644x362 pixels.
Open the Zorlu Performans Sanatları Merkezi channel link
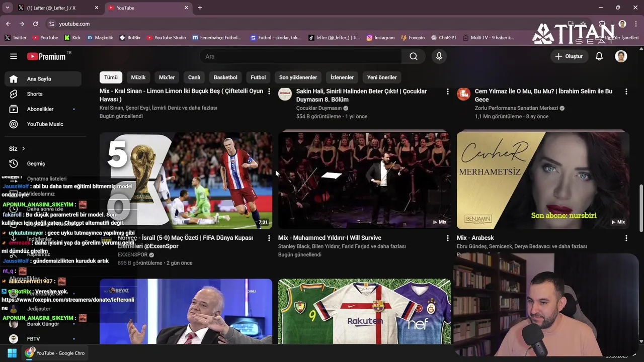[x=516, y=108]
